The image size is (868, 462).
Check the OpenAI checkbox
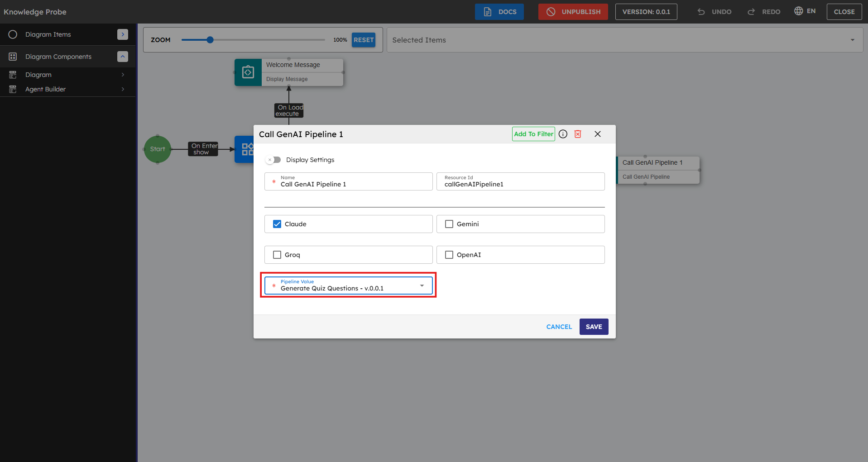449,255
